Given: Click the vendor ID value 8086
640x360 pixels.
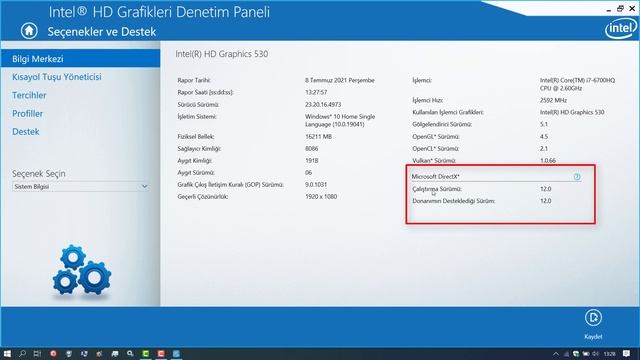Looking at the screenshot, I should (311, 149).
